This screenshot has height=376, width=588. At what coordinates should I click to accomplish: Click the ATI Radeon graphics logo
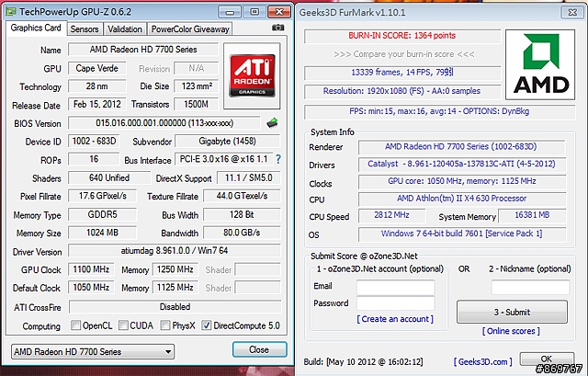pyautogui.click(x=252, y=75)
